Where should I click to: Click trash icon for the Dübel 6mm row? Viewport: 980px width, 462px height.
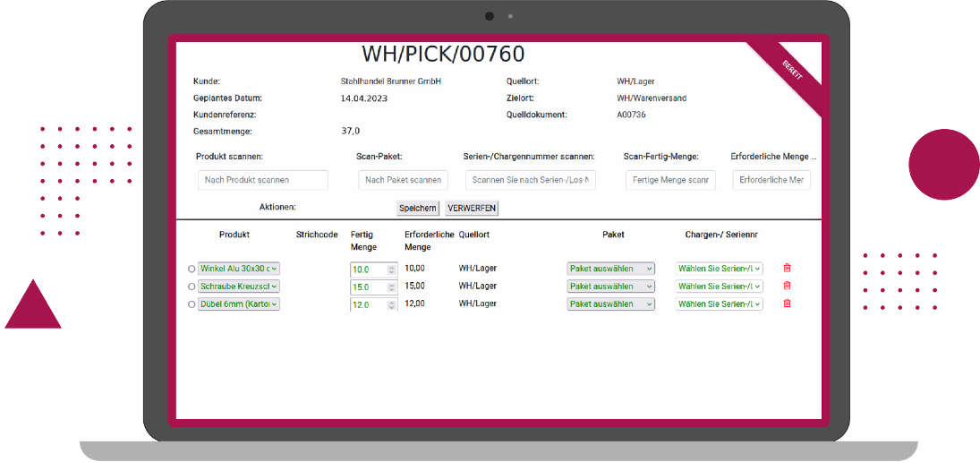coord(787,304)
